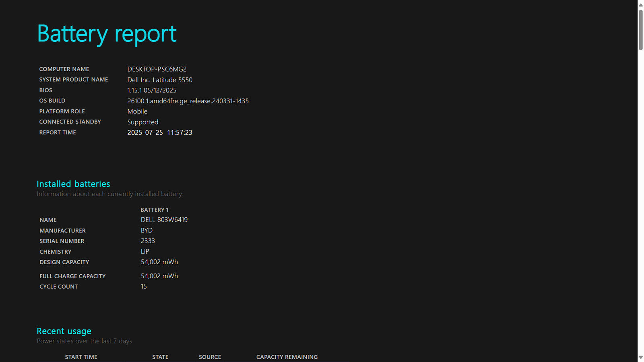The width and height of the screenshot is (644, 362).
Task: Click the OS build number text
Action: [188, 101]
